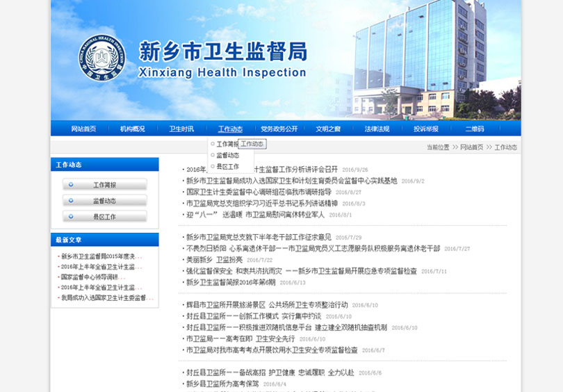
Task: Open the 机构概况 navigation menu
Action: (x=132, y=129)
